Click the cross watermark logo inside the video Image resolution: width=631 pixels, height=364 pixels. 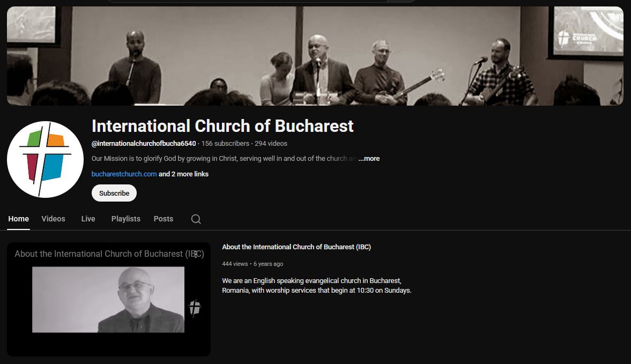point(195,308)
